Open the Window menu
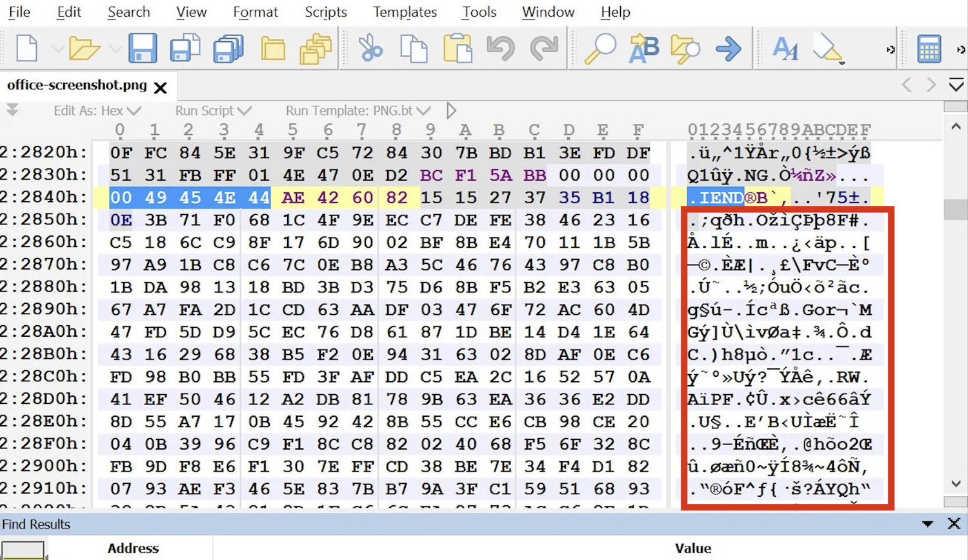 (x=549, y=12)
